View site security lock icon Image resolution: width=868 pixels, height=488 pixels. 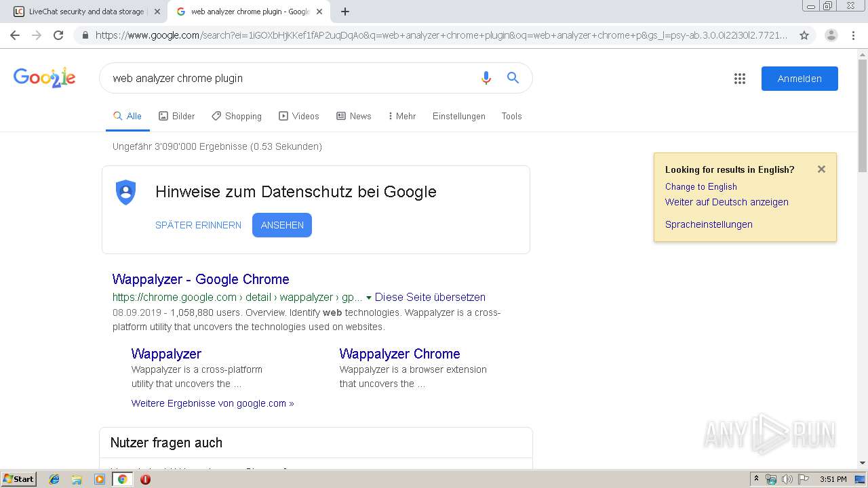coord(85,35)
